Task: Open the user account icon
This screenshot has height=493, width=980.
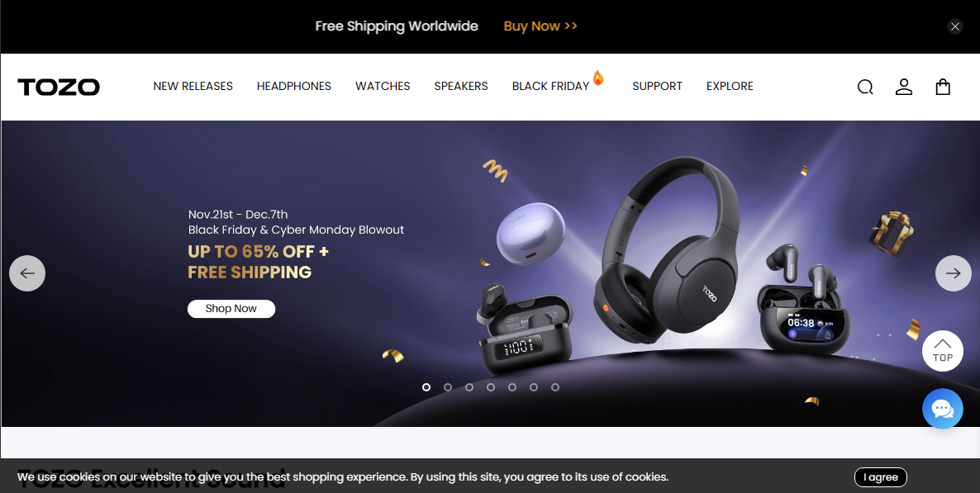Action: pos(904,87)
